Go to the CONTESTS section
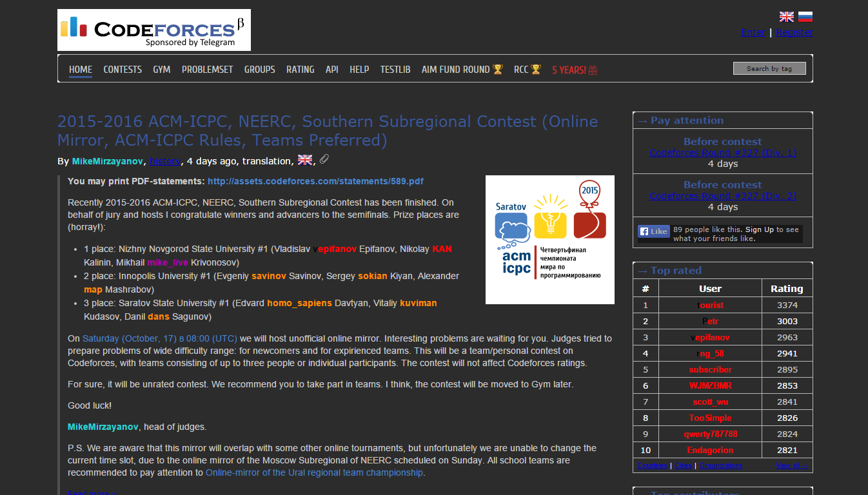Screen dimensions: 868x495 (123, 70)
